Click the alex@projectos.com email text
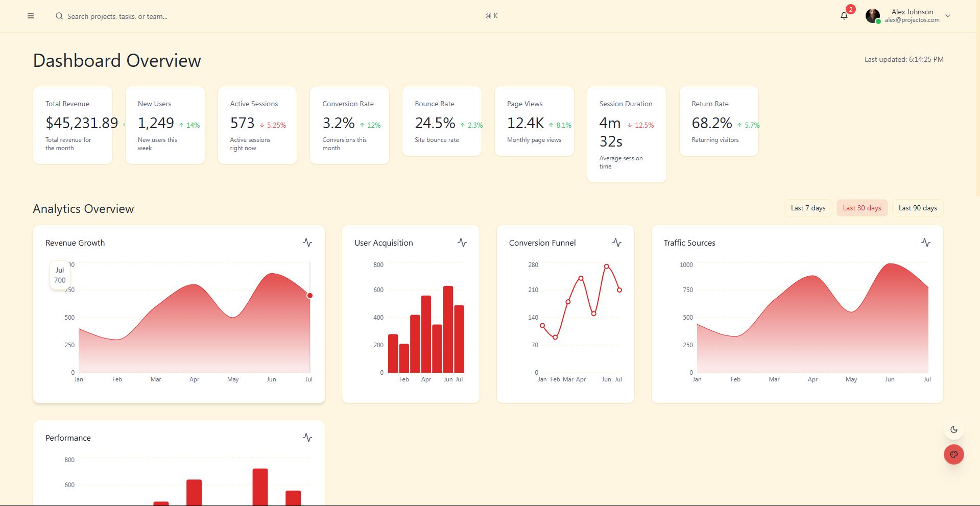This screenshot has width=980, height=506. (x=912, y=20)
